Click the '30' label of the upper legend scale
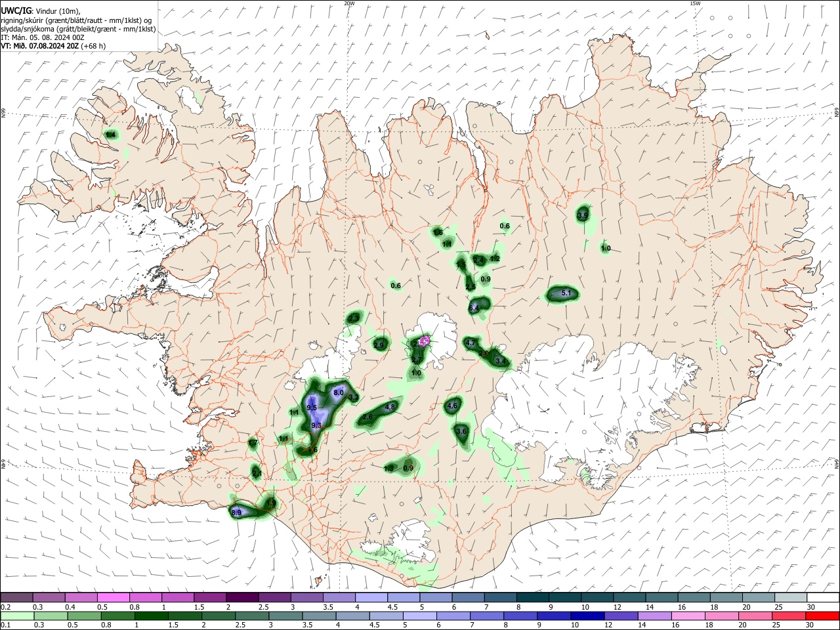The height and width of the screenshot is (630, 840). click(x=811, y=607)
